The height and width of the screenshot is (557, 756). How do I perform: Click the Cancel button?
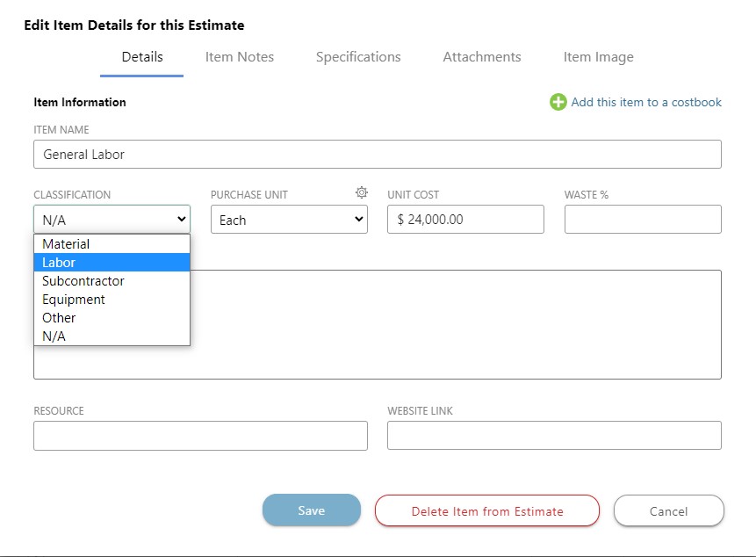[668, 510]
